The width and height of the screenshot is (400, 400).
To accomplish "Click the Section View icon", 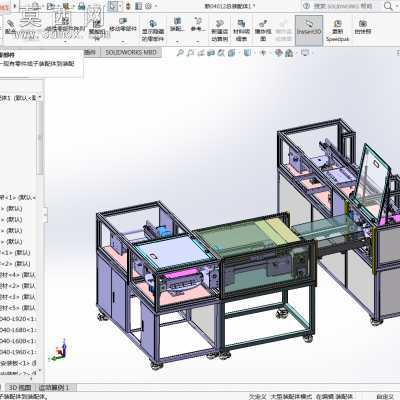I will click(x=211, y=53).
